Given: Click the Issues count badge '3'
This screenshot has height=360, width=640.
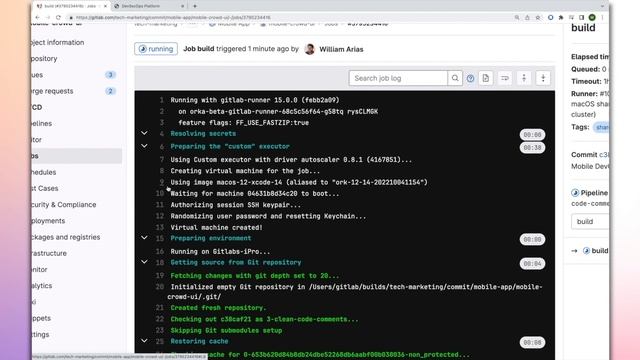Looking at the screenshot, I should [x=110, y=75].
